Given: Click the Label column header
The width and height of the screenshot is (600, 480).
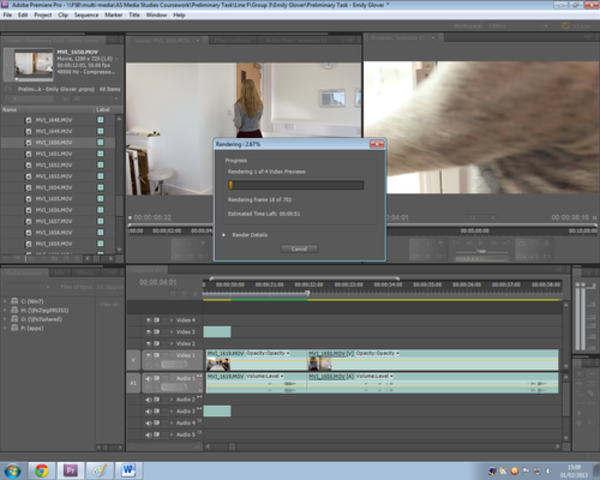Looking at the screenshot, I should (103, 110).
